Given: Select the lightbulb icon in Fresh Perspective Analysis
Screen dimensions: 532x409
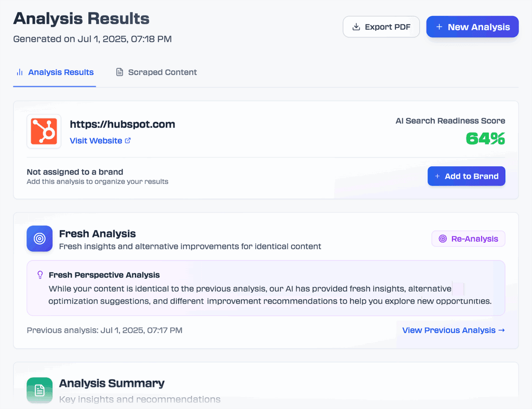Looking at the screenshot, I should (x=40, y=274).
